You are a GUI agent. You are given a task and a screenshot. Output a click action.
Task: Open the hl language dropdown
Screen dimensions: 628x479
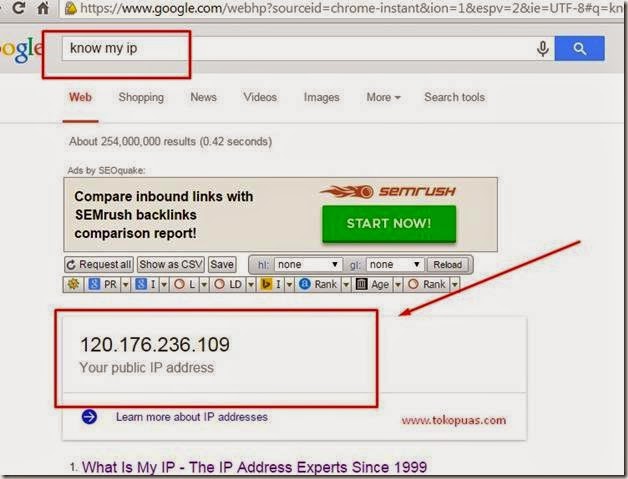point(308,265)
